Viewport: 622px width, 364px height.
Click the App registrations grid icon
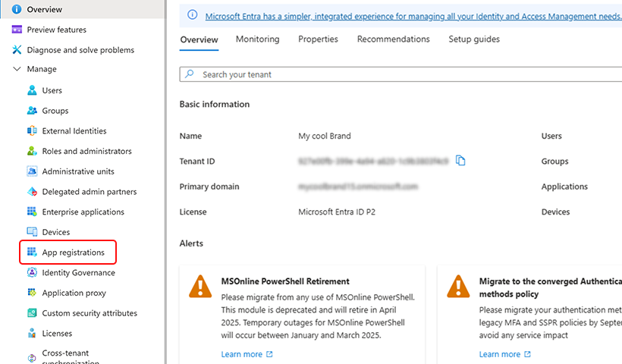tap(32, 252)
